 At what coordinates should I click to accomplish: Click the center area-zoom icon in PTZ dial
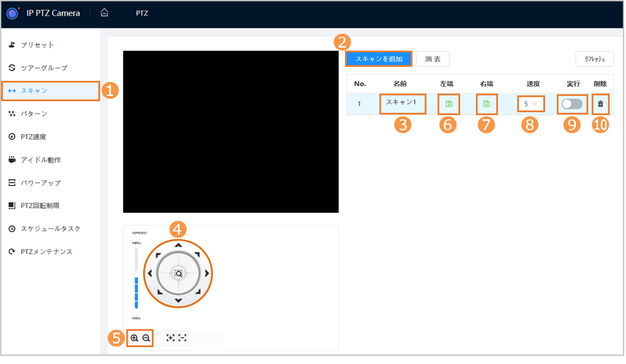pyautogui.click(x=178, y=273)
